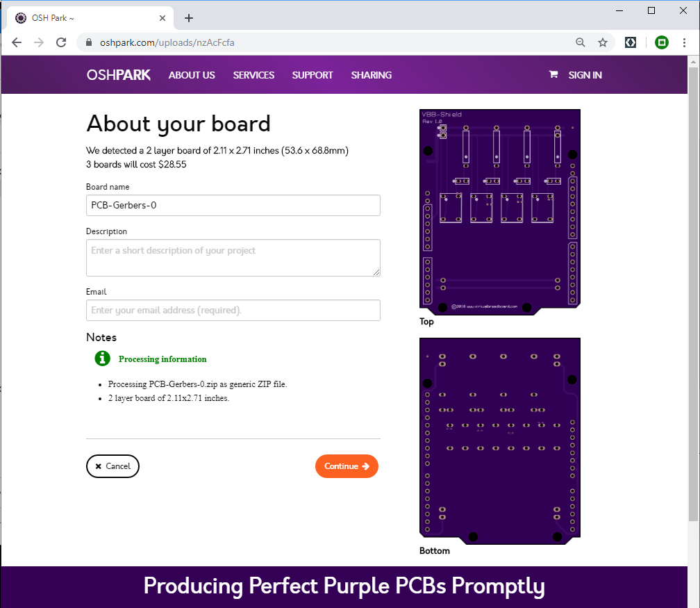The width and height of the screenshot is (700, 608).
Task: Open a new browser tab
Action: pos(189,18)
